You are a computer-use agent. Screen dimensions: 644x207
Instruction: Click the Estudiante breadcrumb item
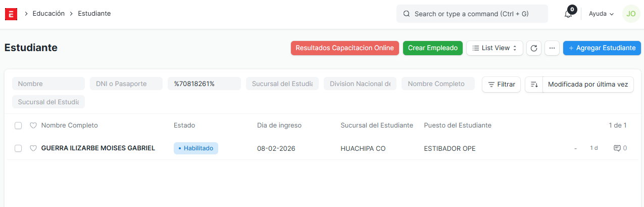click(x=94, y=14)
